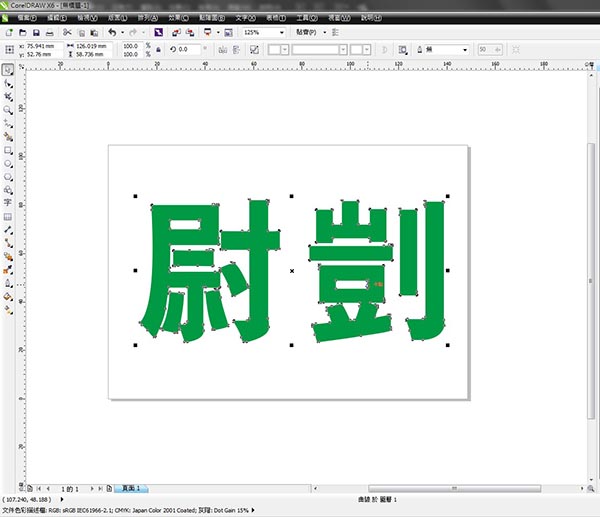Screen dimensions: 600x517
Task: Select the Ellipse tool
Action: tap(8, 163)
